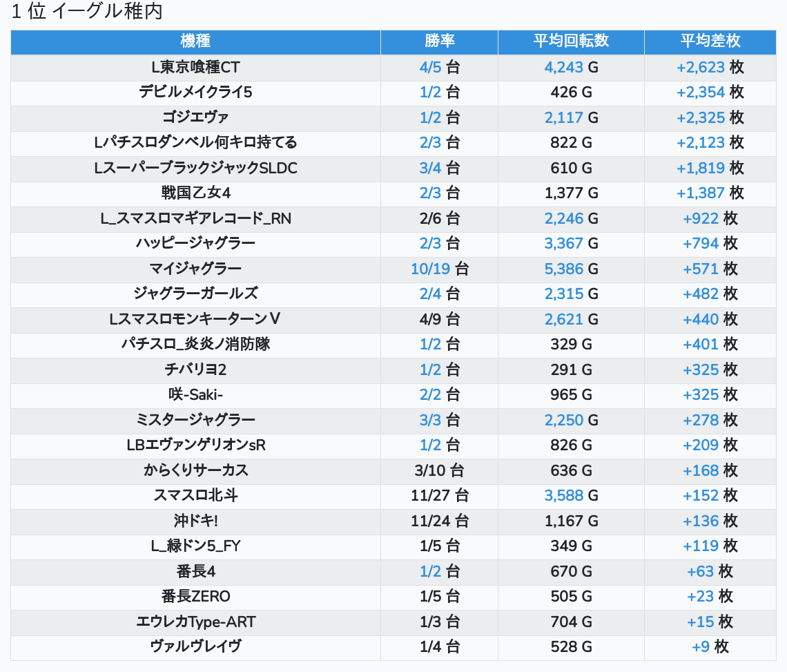Viewport: 787px width, 672px height.
Task: Click the LBエヴァンゲリオンsR machine name
Action: 195,445
